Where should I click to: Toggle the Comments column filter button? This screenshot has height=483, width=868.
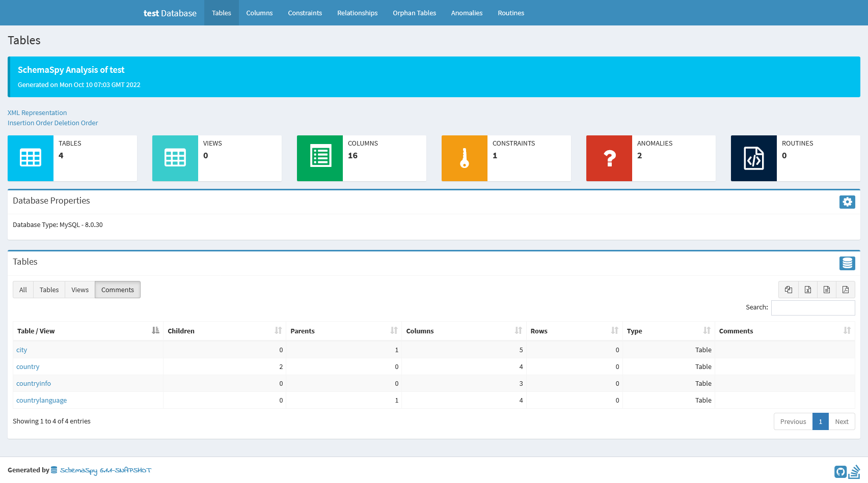point(117,290)
